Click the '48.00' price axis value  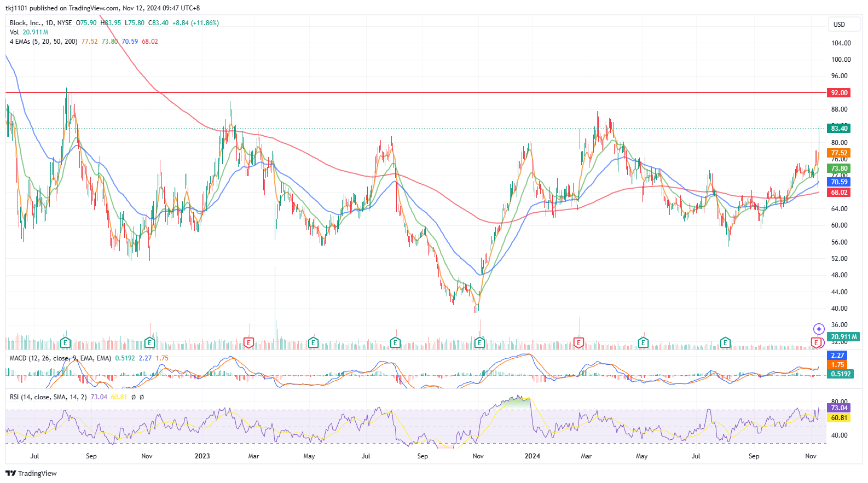point(839,275)
